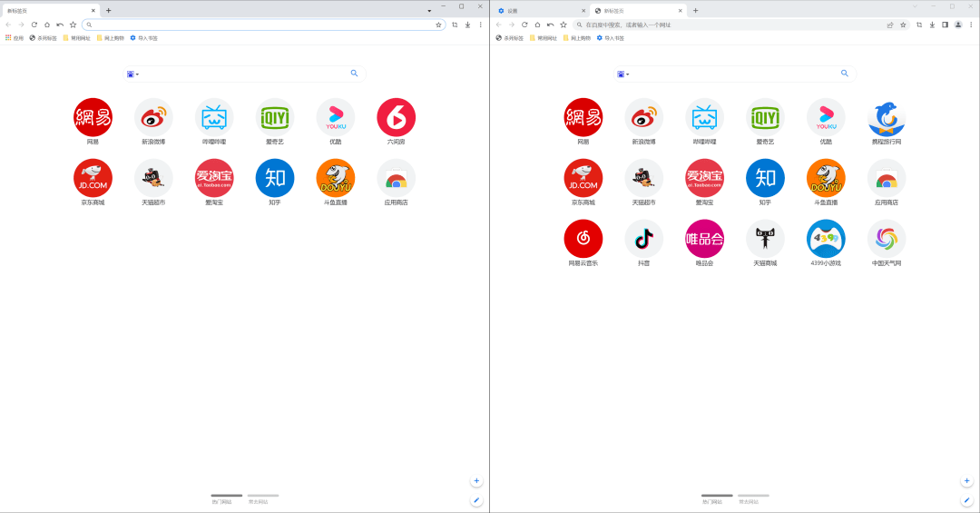This screenshot has height=513, width=980.
Task: Click the empty focused address bar
Action: (262, 25)
